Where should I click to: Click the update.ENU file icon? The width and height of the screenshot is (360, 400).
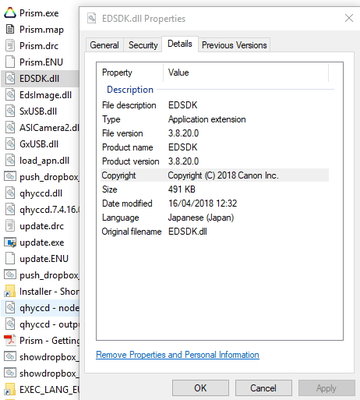(x=10, y=259)
